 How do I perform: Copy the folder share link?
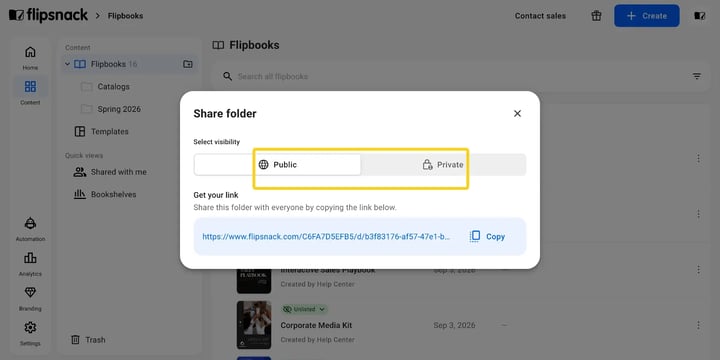point(487,236)
